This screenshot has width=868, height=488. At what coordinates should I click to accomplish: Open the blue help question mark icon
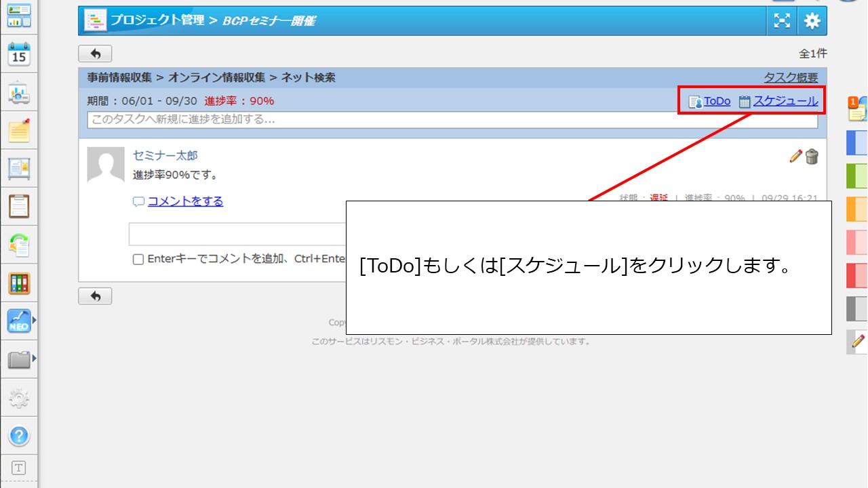tap(19, 435)
